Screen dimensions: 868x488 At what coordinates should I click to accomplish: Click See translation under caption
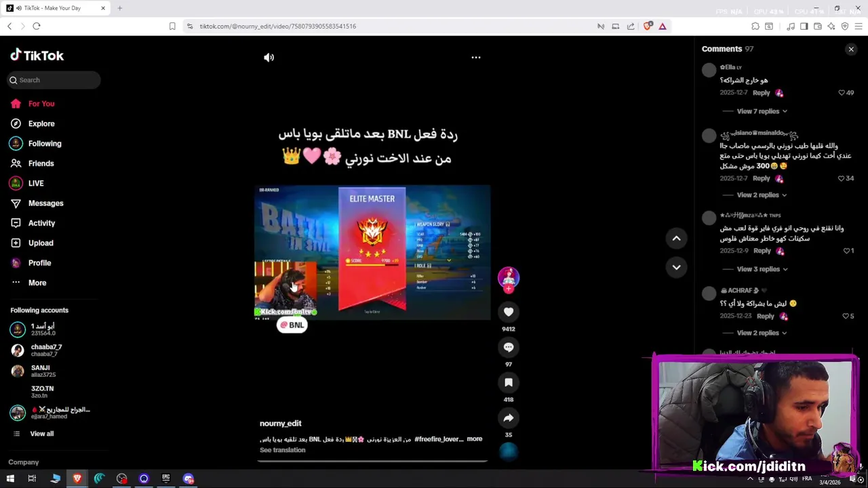283,450
